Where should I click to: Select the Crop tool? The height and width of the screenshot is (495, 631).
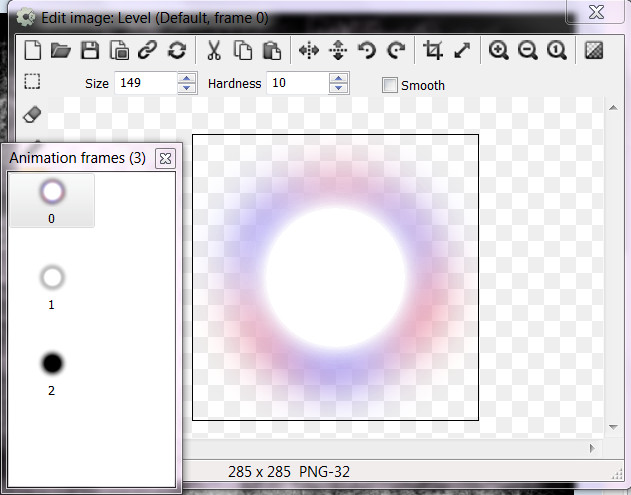click(433, 50)
